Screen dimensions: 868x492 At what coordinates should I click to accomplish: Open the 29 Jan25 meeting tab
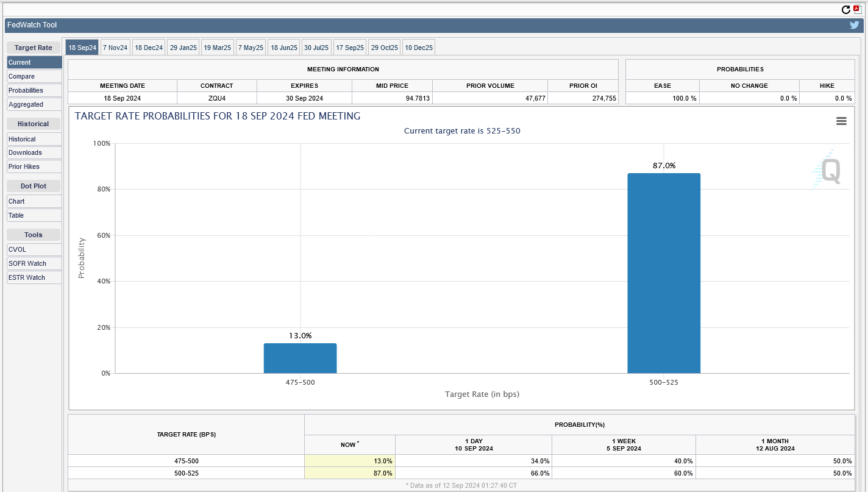(x=183, y=48)
